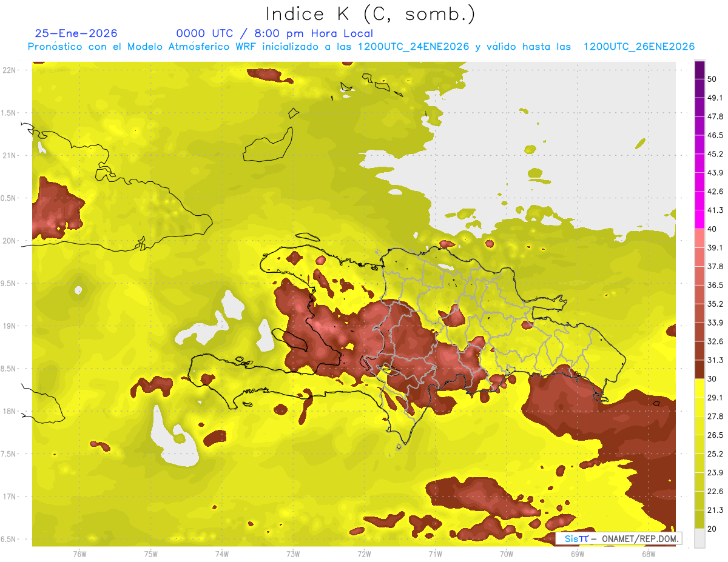Screen dimensions: 728x562
Task: Click the "8.5N" latitude label
Action: [x=10, y=369]
